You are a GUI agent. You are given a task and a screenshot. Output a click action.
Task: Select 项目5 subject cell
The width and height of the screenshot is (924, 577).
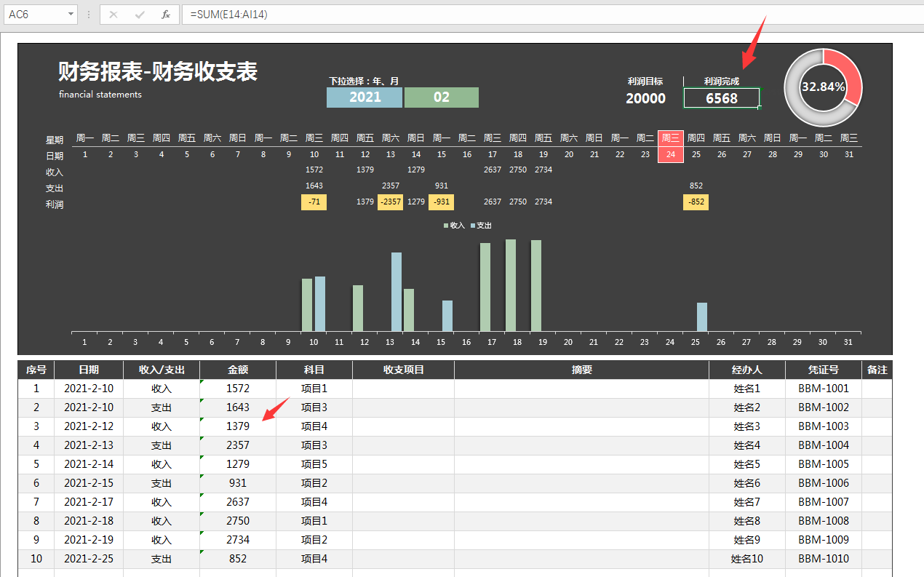tap(314, 464)
